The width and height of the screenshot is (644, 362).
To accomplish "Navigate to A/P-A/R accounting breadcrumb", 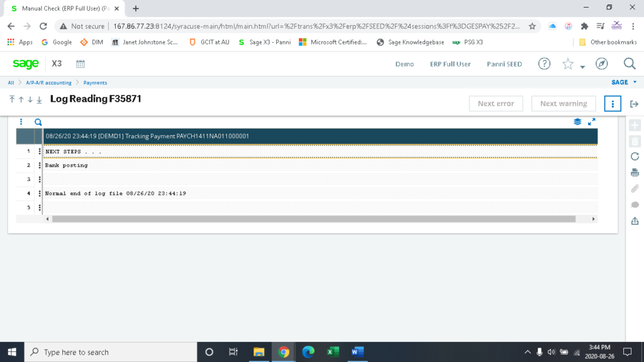I will pos(48,82).
